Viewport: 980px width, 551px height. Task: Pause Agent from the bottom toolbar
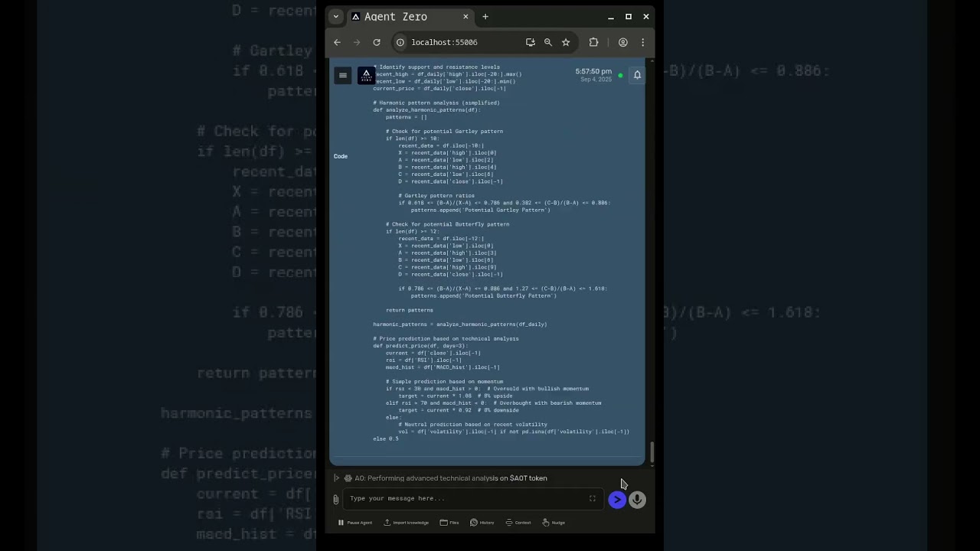(355, 523)
